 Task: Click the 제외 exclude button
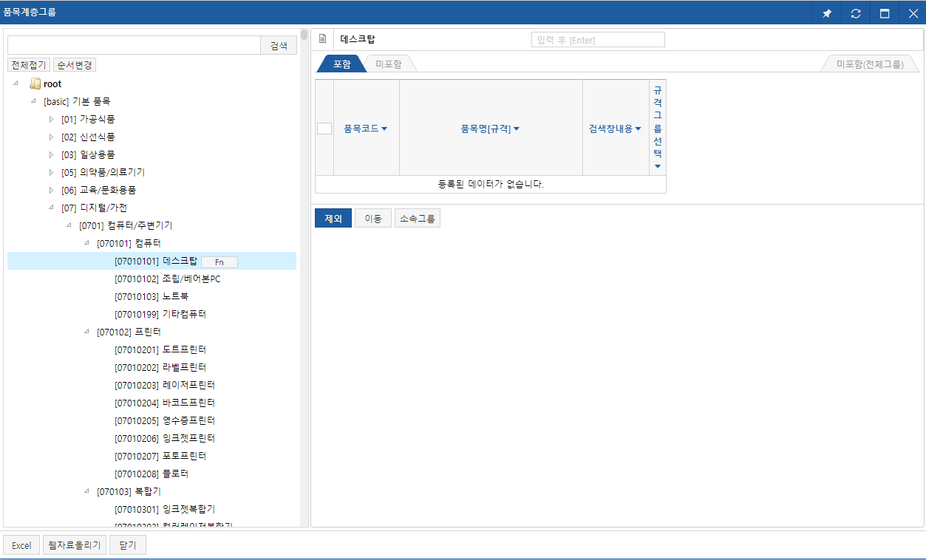[333, 218]
